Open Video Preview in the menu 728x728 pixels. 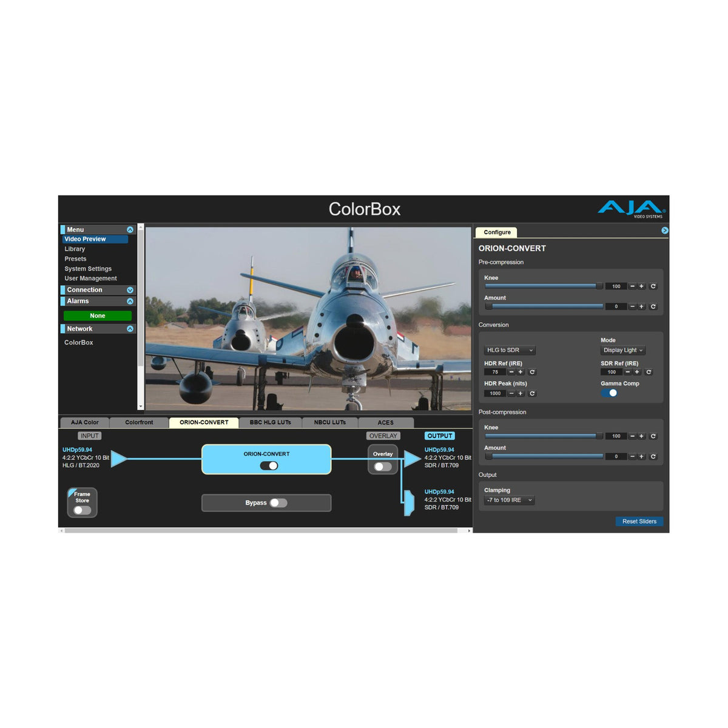95,239
